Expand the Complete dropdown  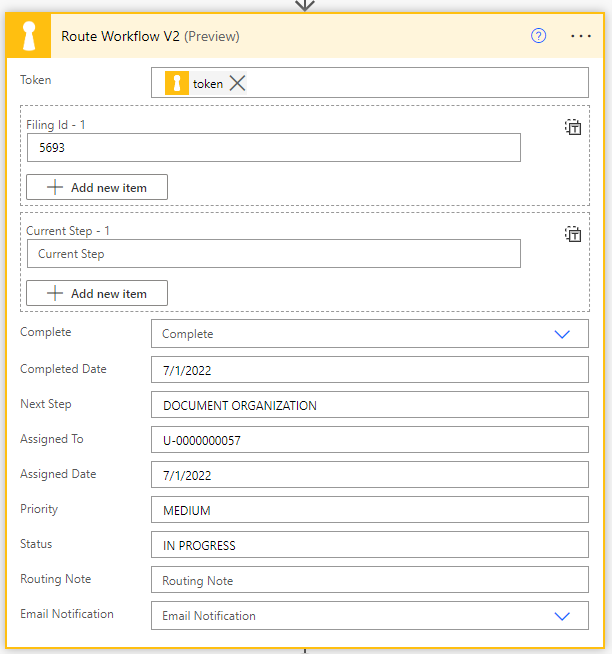pyautogui.click(x=561, y=334)
